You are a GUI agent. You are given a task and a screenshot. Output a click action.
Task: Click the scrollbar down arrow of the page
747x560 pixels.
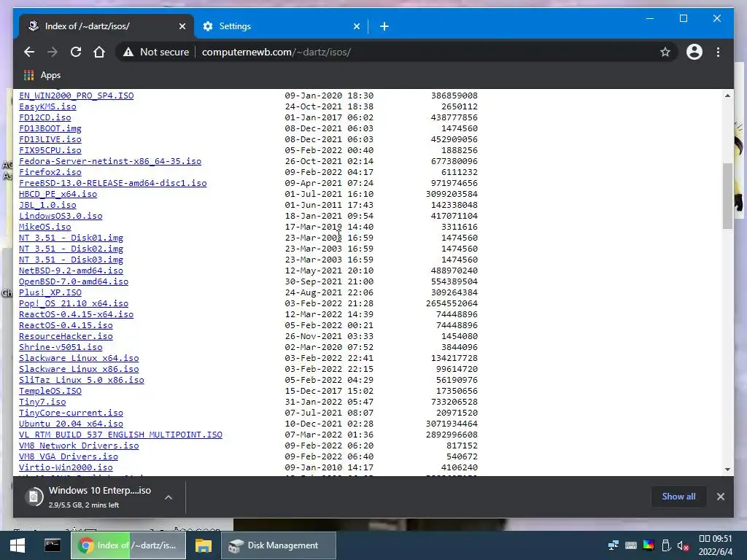[x=727, y=470]
